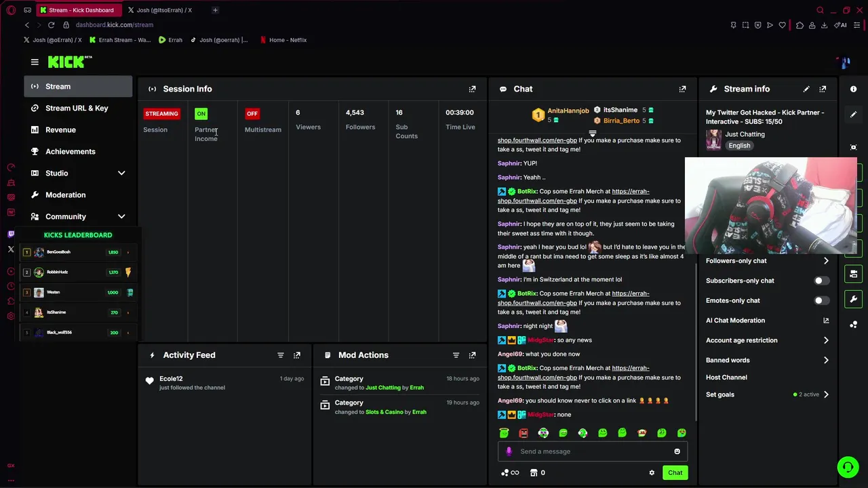Click the English language tag
Image resolution: width=868 pixels, height=488 pixels.
[739, 146]
